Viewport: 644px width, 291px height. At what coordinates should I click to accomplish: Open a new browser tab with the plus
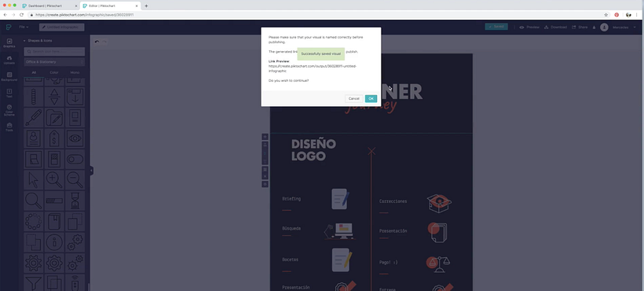[x=146, y=6]
